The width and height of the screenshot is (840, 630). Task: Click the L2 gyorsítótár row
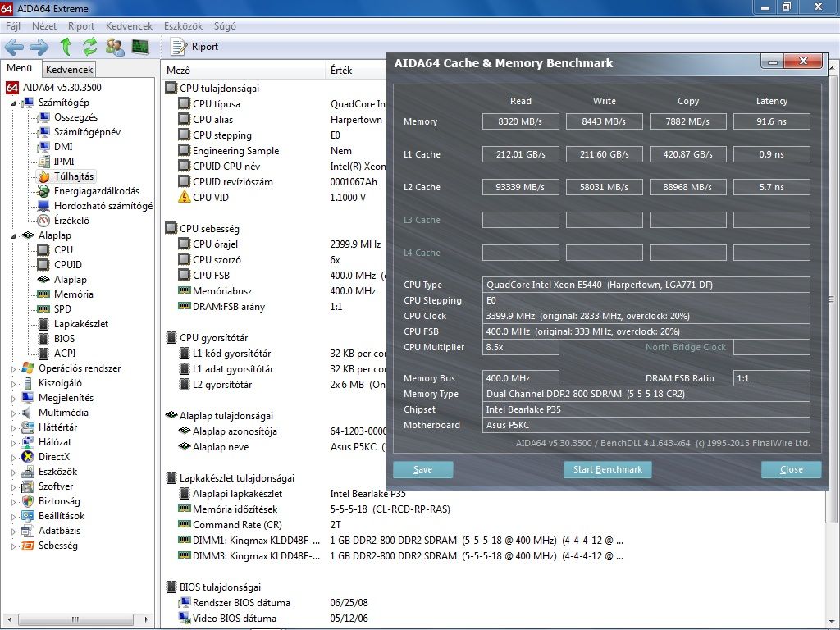(281, 385)
